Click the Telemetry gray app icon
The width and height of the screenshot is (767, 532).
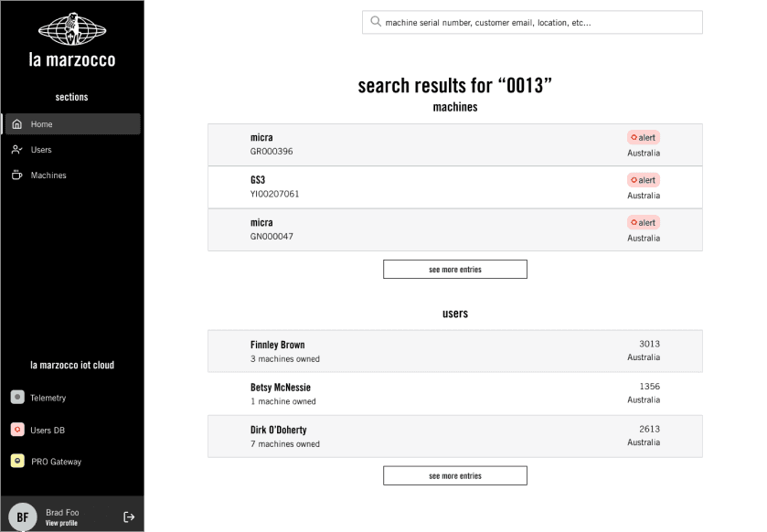17,397
